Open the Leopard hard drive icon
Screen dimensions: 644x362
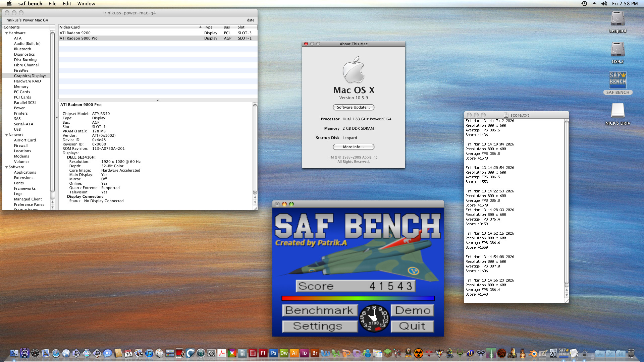point(618,19)
